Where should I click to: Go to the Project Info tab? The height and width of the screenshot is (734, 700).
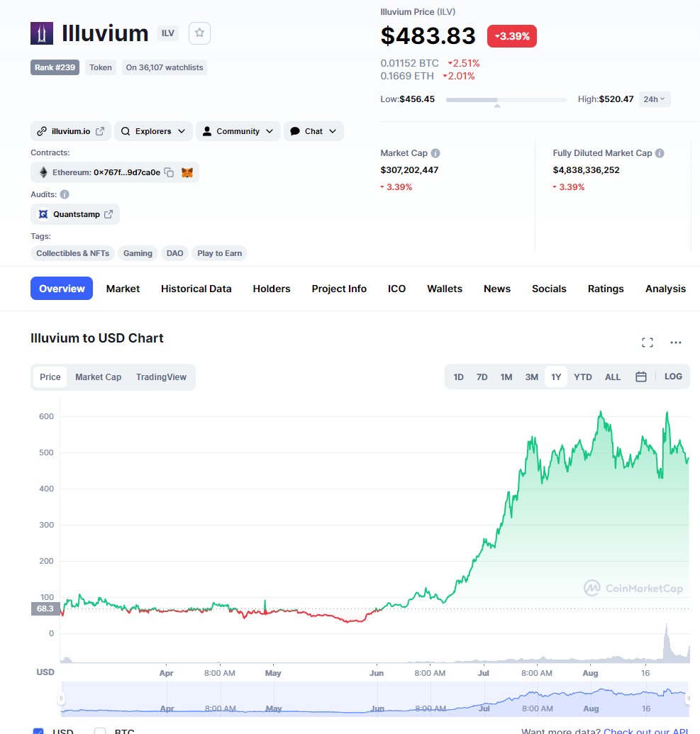point(339,289)
